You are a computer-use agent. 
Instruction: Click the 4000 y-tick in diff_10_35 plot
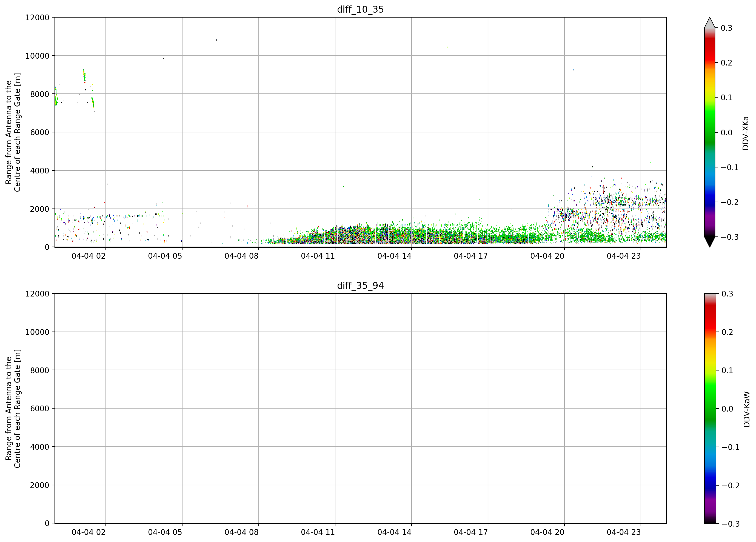(40, 171)
